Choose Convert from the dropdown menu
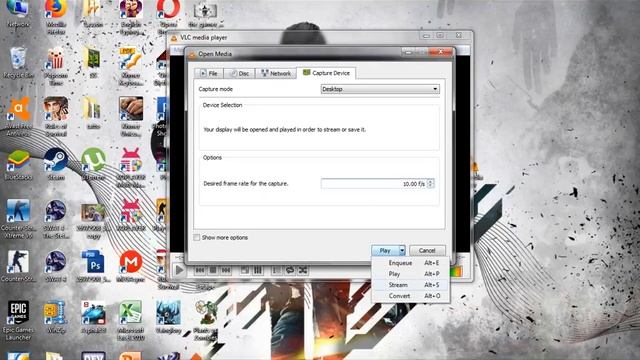Viewport: 640px width, 360px height. (x=411, y=296)
